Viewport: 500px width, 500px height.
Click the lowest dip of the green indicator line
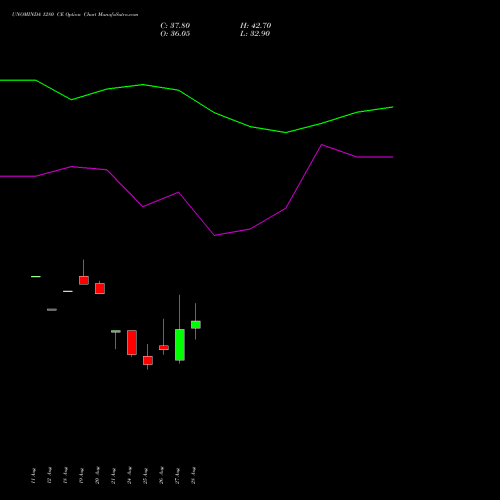[286, 133]
